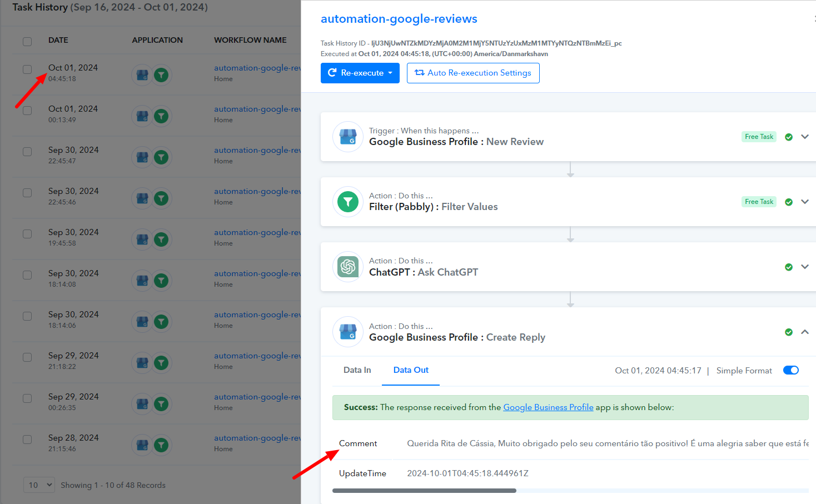Click the Filter icon in 18:14:08 row

161,280
